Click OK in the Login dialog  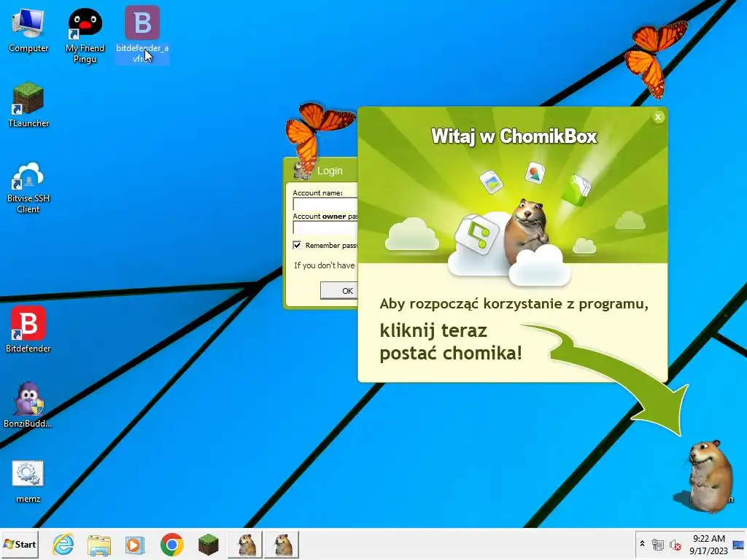(x=339, y=290)
